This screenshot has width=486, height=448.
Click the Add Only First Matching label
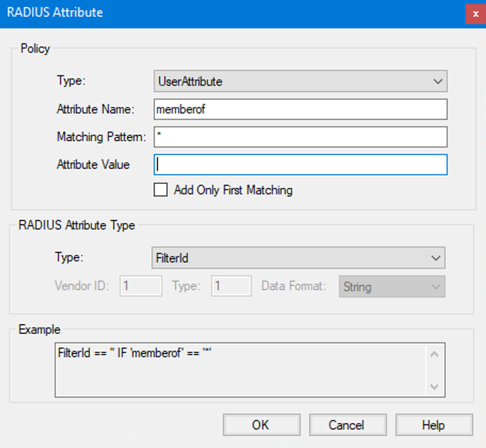[233, 190]
